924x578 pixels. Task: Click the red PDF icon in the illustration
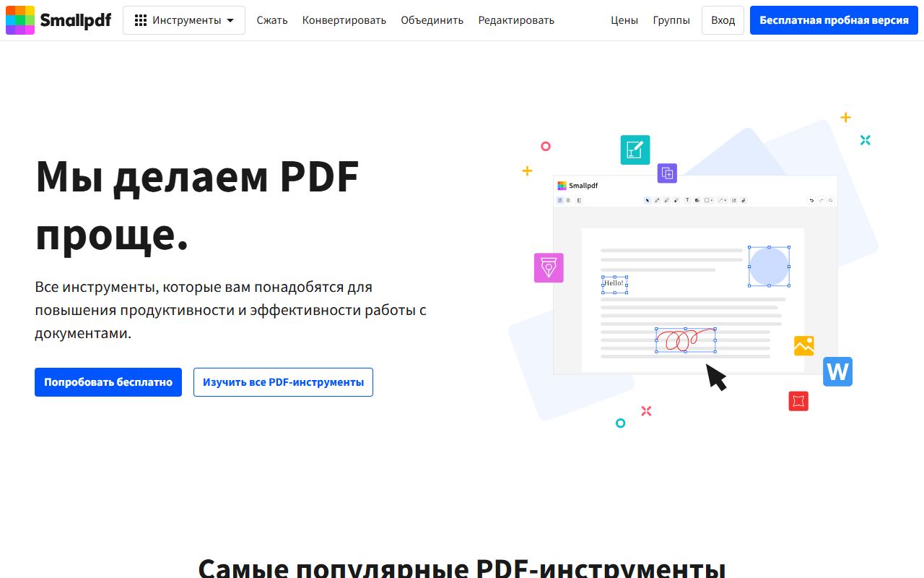coord(798,401)
